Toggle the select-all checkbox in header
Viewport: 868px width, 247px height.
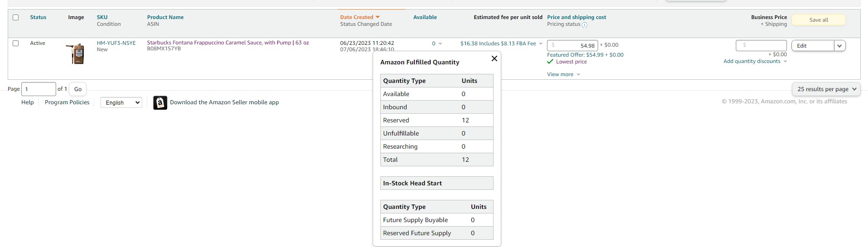pos(16,17)
